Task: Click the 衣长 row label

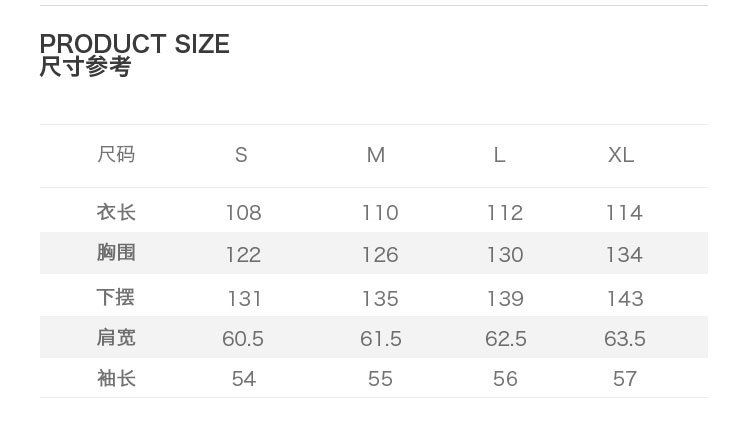Action: pyautogui.click(x=116, y=213)
